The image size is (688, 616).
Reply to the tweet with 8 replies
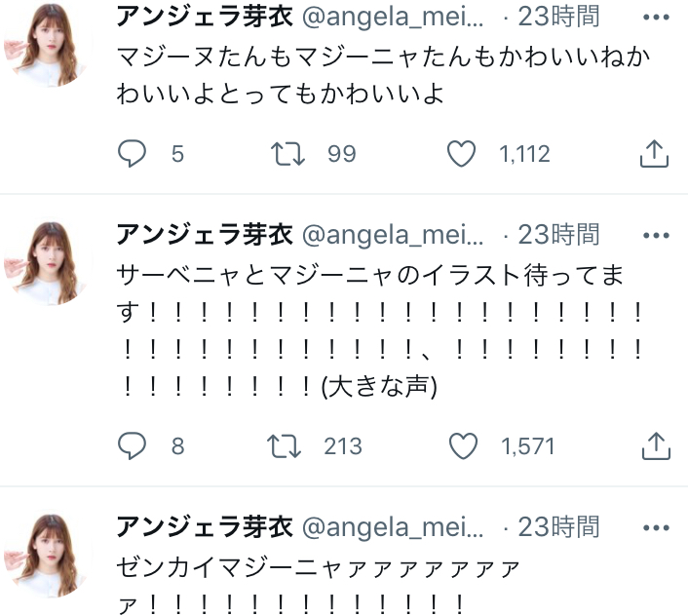132,445
